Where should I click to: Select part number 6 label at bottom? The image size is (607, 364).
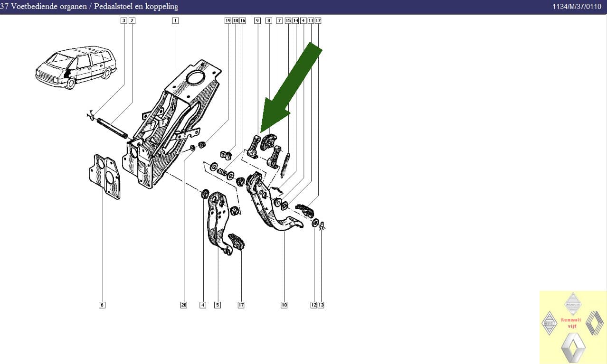pos(102,305)
